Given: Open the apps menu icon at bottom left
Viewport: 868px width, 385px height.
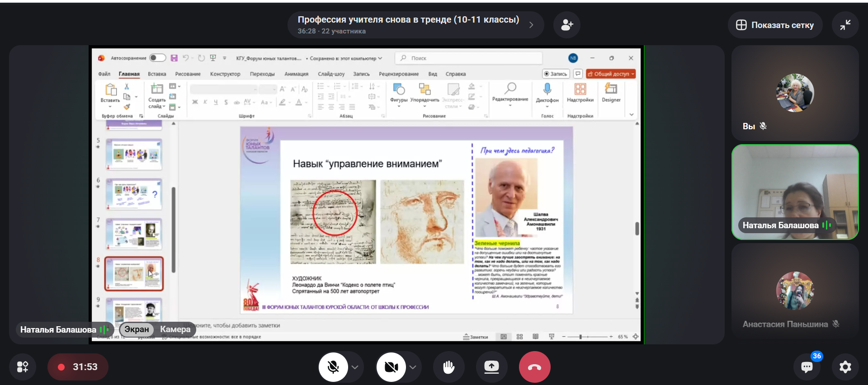Looking at the screenshot, I should pyautogui.click(x=23, y=367).
